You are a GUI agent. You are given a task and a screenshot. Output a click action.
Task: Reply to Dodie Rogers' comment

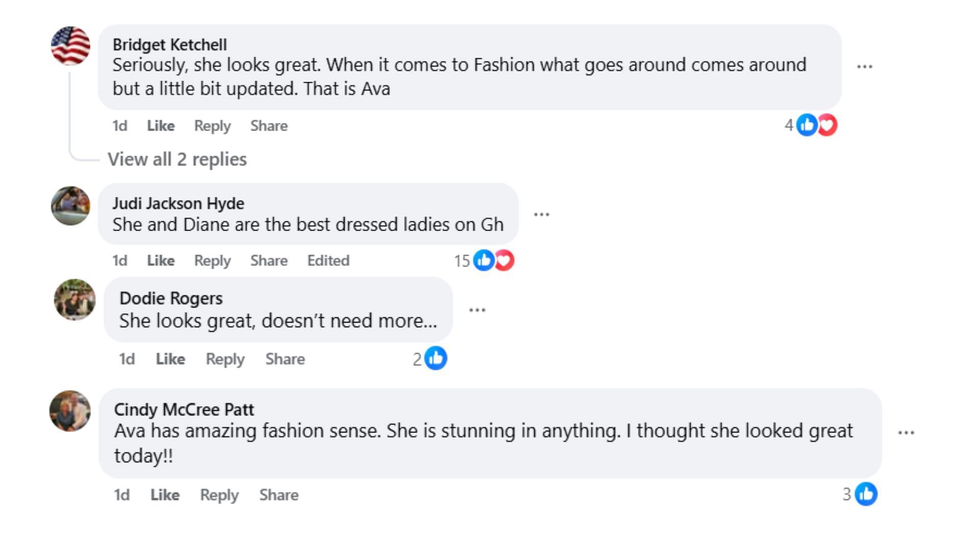225,359
